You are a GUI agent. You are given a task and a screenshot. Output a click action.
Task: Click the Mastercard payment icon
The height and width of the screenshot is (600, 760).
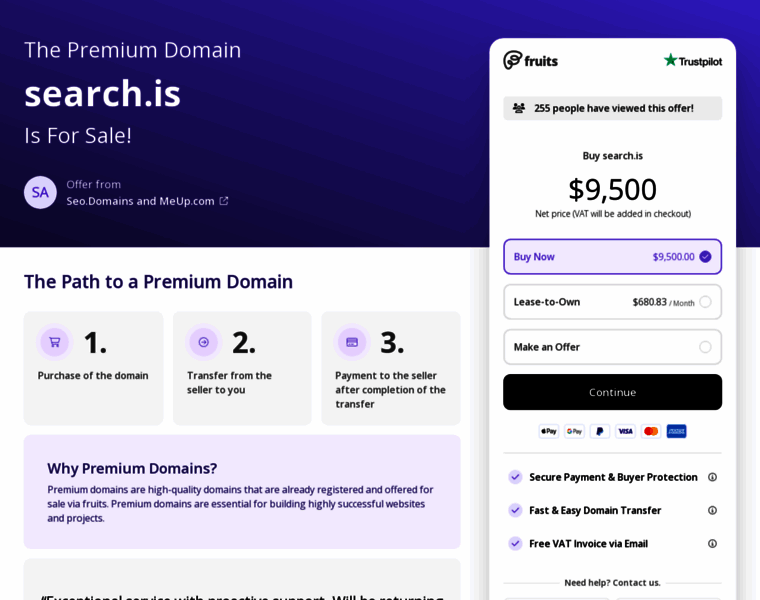[x=651, y=431]
